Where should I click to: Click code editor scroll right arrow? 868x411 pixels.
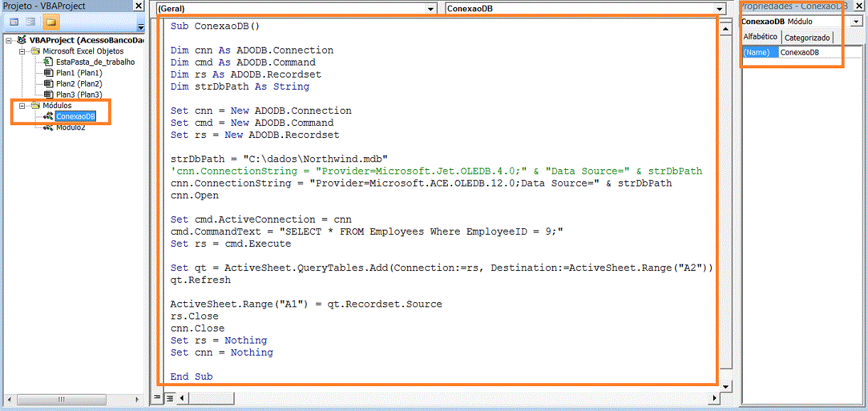pyautogui.click(x=714, y=398)
